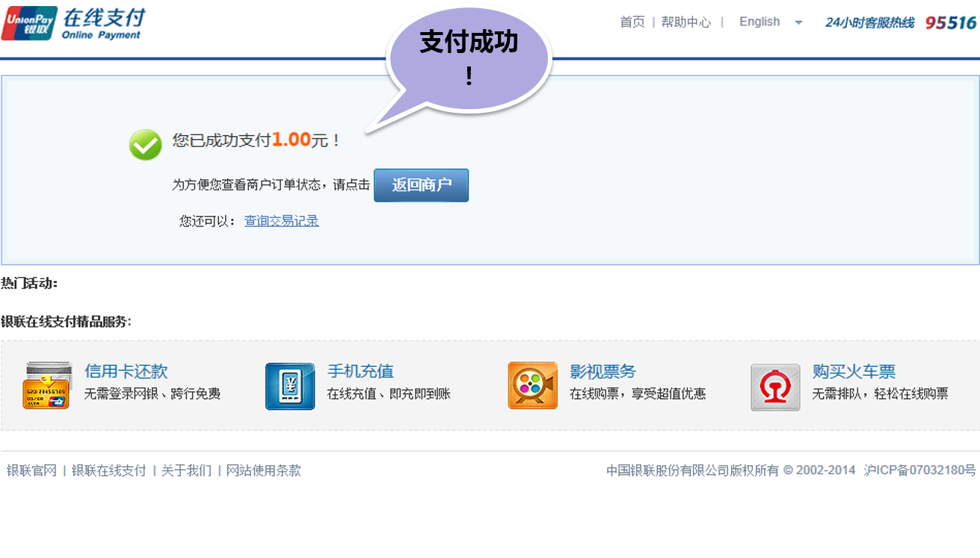This screenshot has width=980, height=558.
Task: Click the green success checkmark icon
Action: [x=145, y=145]
